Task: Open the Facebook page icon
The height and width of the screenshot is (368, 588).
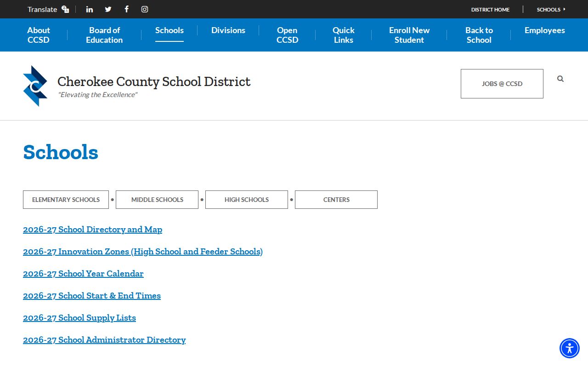Action: tap(126, 9)
